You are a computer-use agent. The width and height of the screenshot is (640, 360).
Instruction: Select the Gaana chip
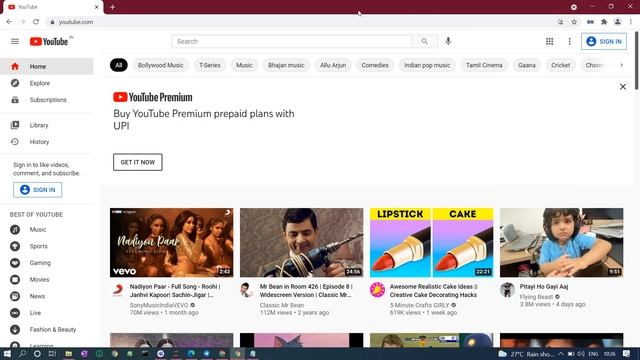pos(527,65)
